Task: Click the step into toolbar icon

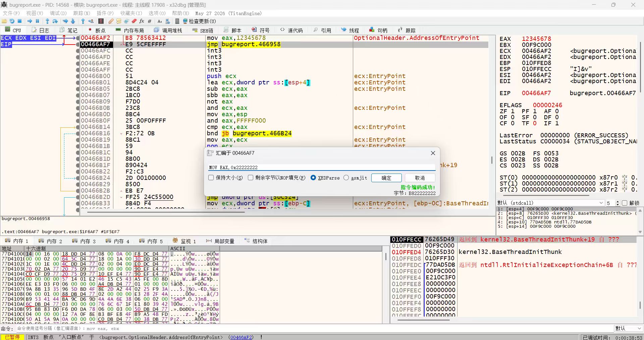Action: (x=47, y=21)
